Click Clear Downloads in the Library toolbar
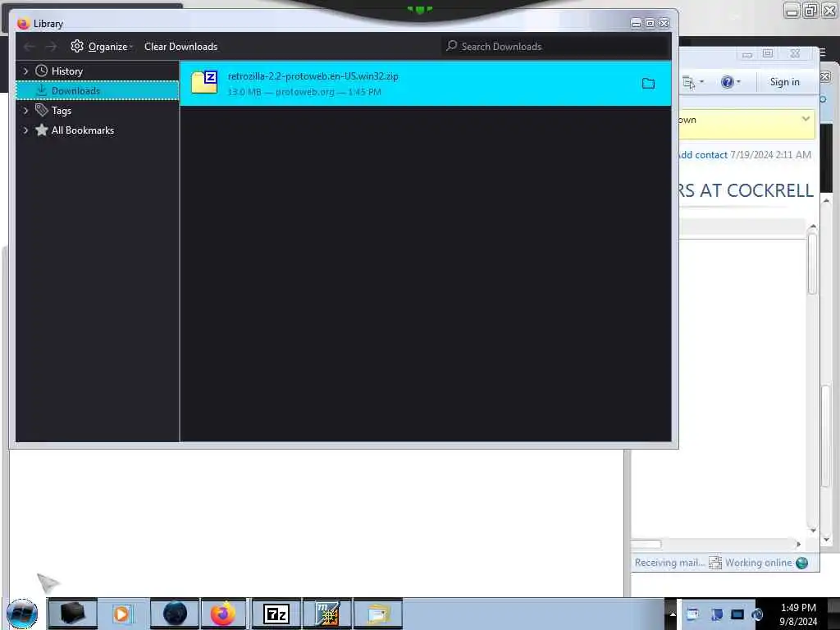Image resolution: width=840 pixels, height=630 pixels. [180, 47]
